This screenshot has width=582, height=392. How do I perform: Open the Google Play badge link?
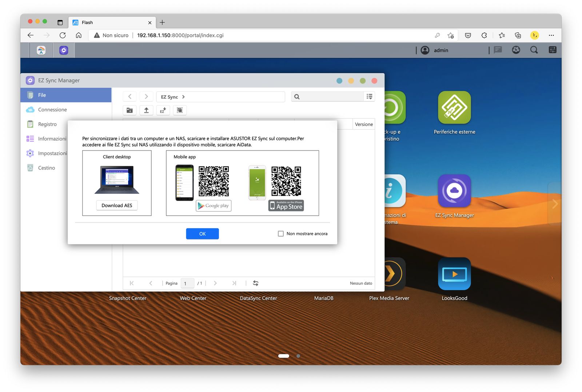(x=214, y=206)
